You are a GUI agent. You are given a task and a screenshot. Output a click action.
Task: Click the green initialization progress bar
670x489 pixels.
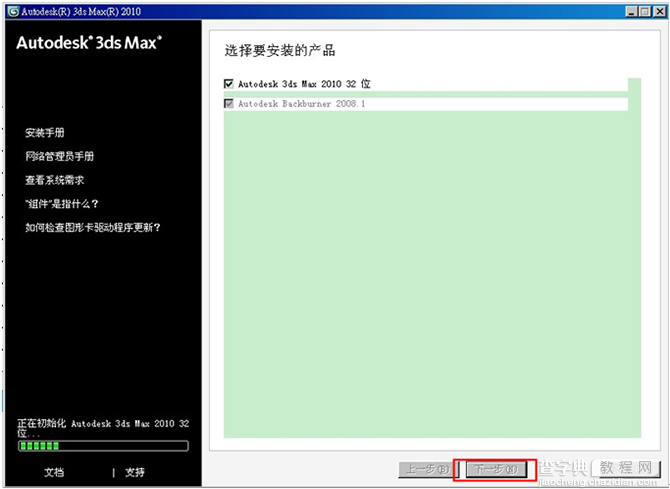tap(103, 446)
